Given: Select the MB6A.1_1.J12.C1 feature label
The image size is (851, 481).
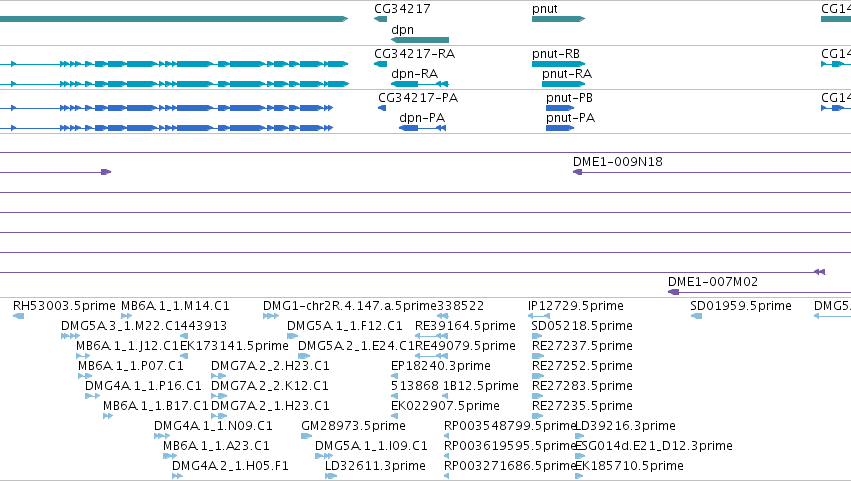Looking at the screenshot, I should point(127,346).
